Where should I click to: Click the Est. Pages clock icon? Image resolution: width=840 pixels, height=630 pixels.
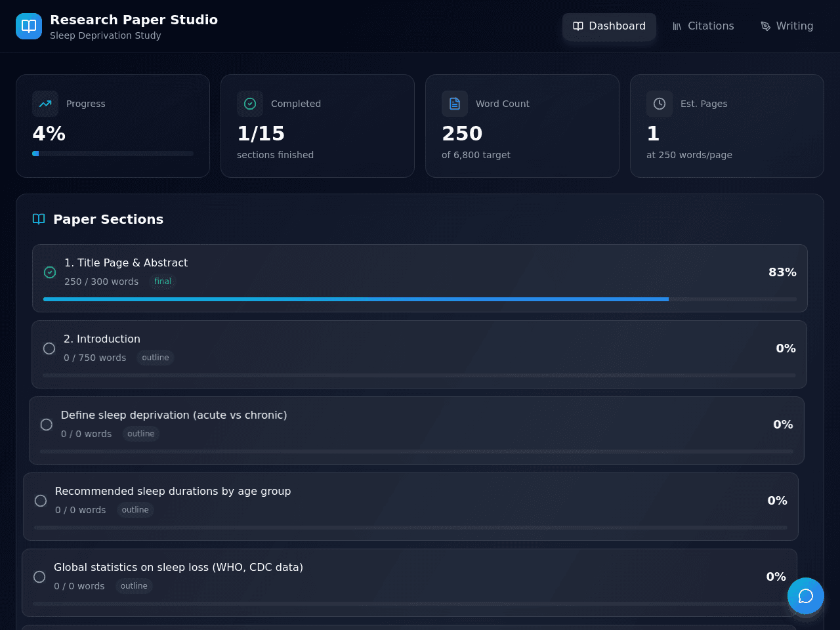660,104
